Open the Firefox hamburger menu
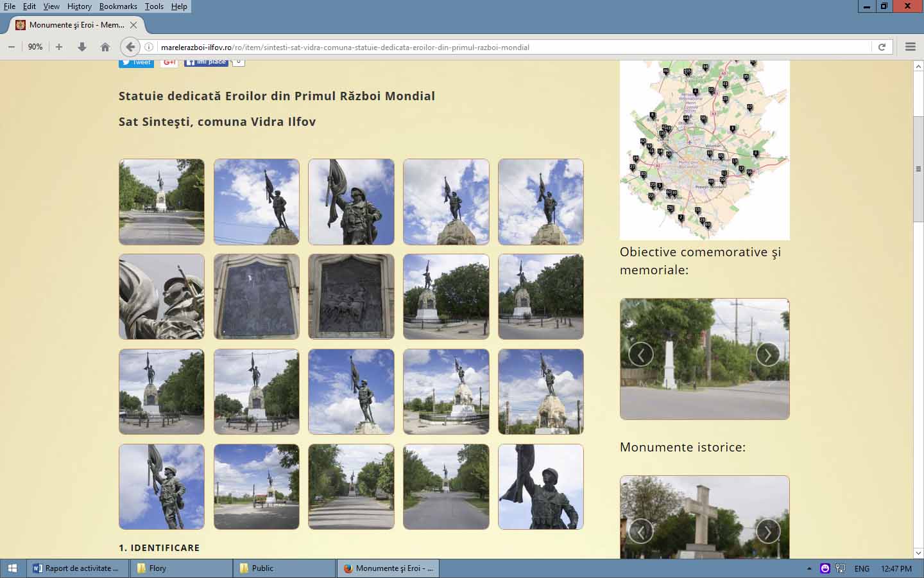 pos(910,47)
